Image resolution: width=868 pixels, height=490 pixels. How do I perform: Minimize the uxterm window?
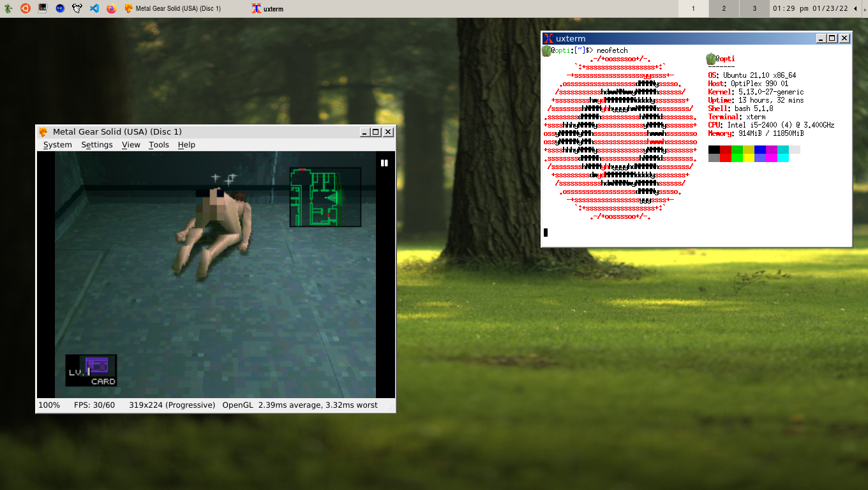coord(821,38)
